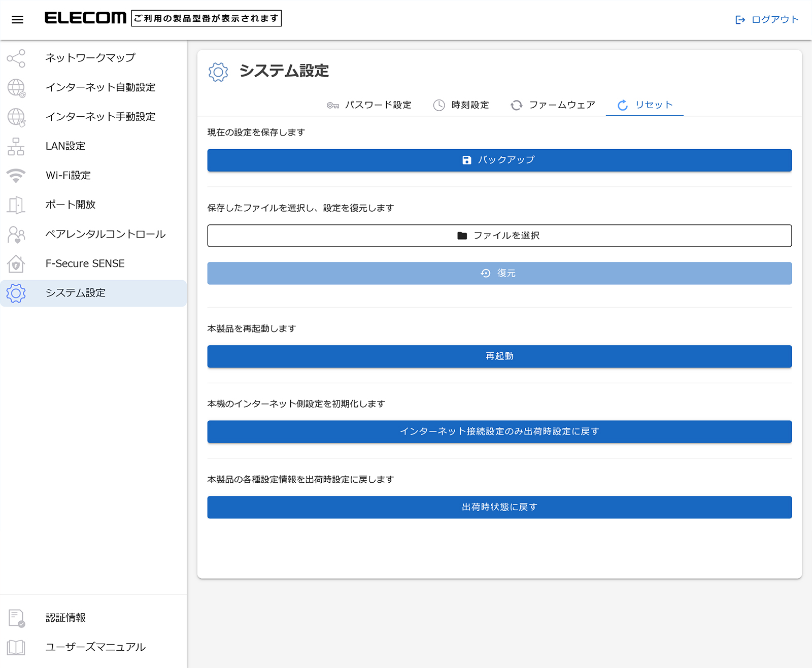
Task: Select システム設定 in the sidebar
Action: click(93, 293)
